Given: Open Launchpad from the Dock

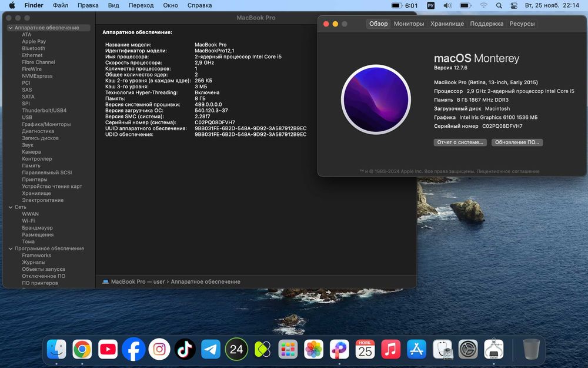Looking at the screenshot, I should (288, 349).
